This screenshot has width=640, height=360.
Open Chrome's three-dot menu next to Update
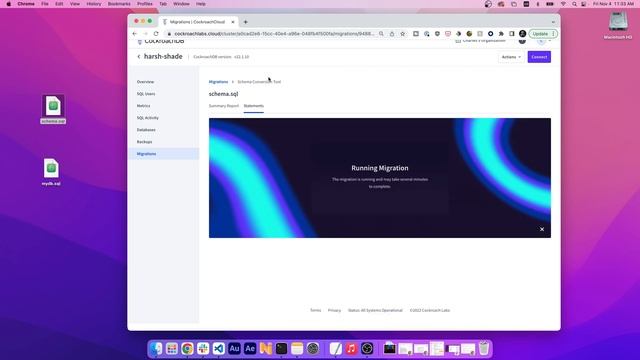coord(553,34)
